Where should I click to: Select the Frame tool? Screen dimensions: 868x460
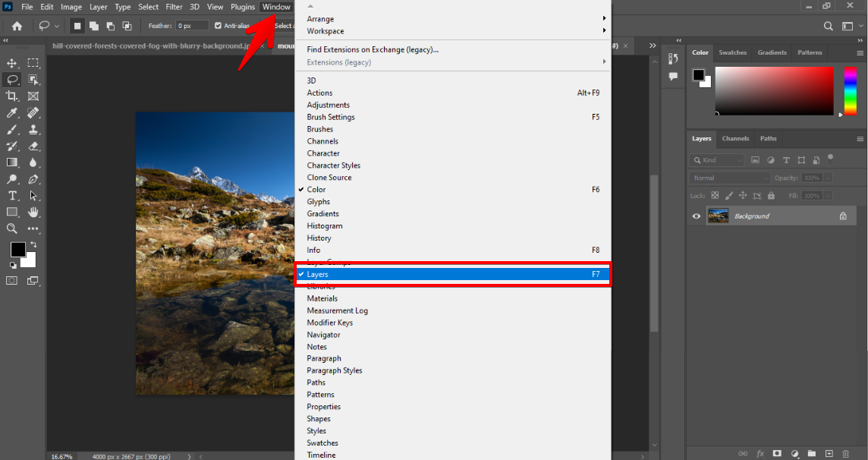(33, 96)
